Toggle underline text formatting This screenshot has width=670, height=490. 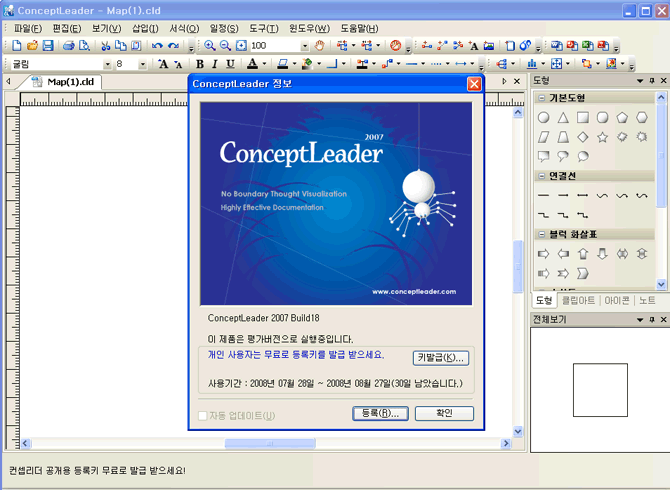230,64
